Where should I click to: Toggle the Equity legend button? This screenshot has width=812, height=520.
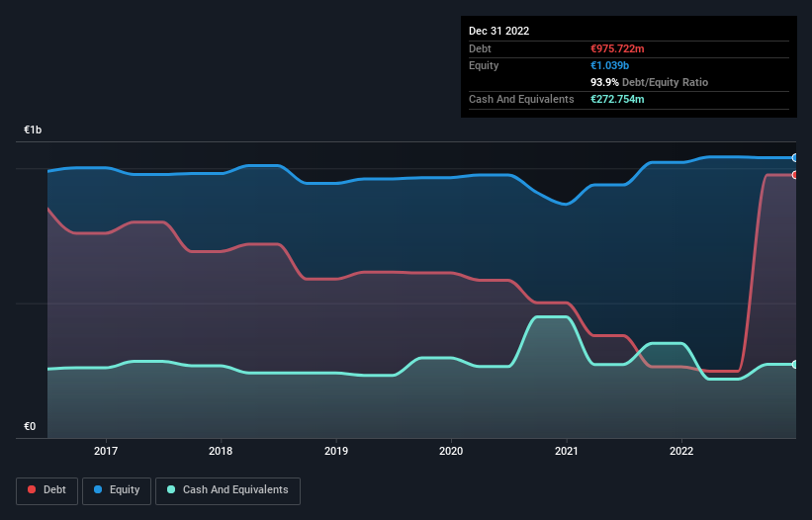(117, 490)
